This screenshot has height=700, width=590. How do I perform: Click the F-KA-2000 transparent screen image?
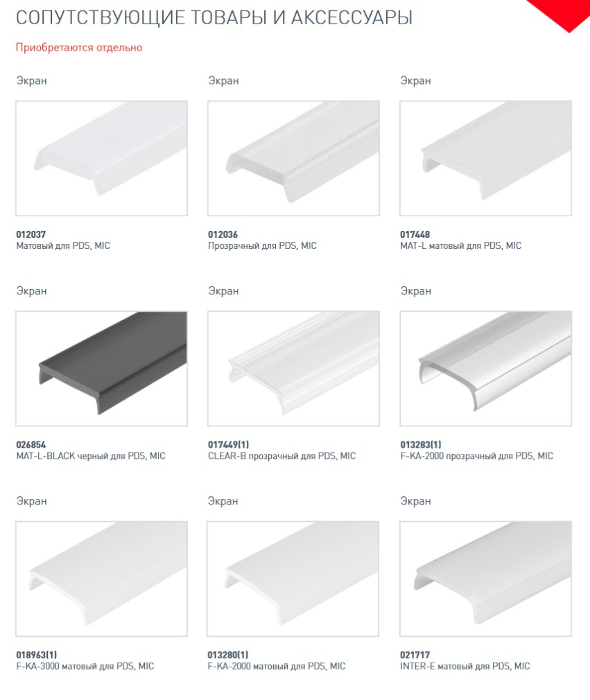coord(485,368)
